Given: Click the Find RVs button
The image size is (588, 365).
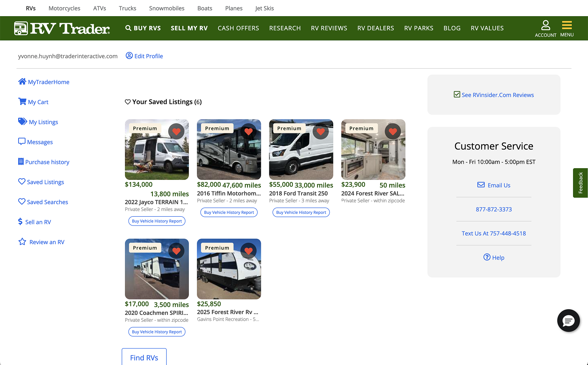Looking at the screenshot, I should pos(144,357).
